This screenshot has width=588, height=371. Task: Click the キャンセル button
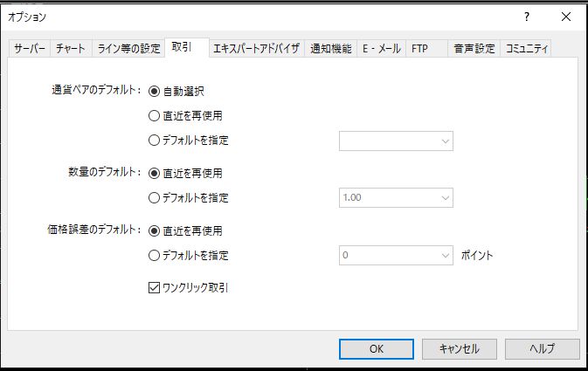459,348
